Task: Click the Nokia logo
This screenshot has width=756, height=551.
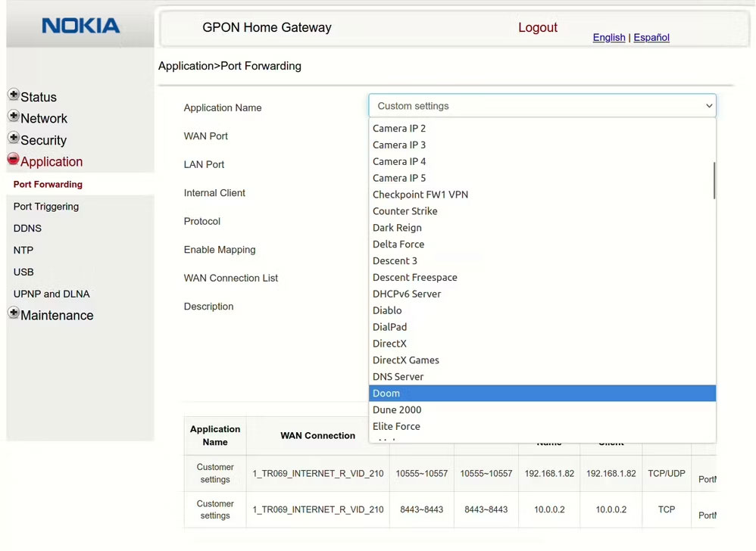Action: pos(80,26)
